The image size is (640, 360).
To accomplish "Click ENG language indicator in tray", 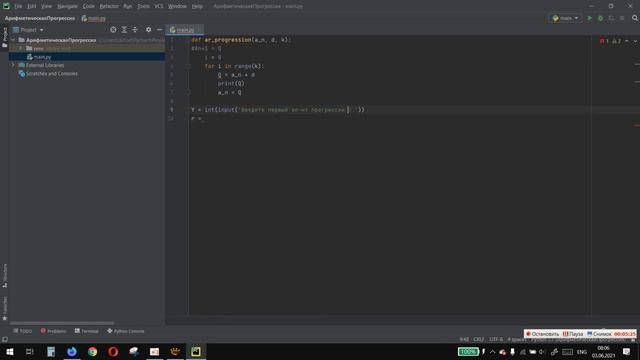I will point(582,351).
